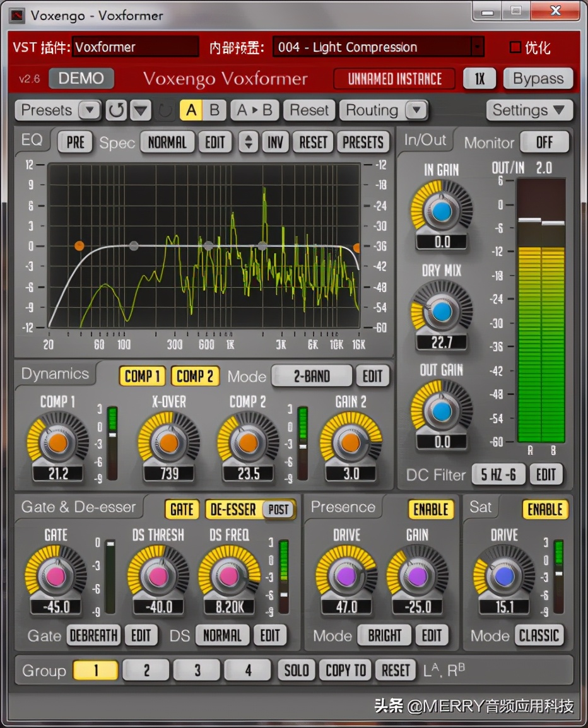
Task: Open the Presets dropdown arrow
Action: pyautogui.click(x=90, y=110)
